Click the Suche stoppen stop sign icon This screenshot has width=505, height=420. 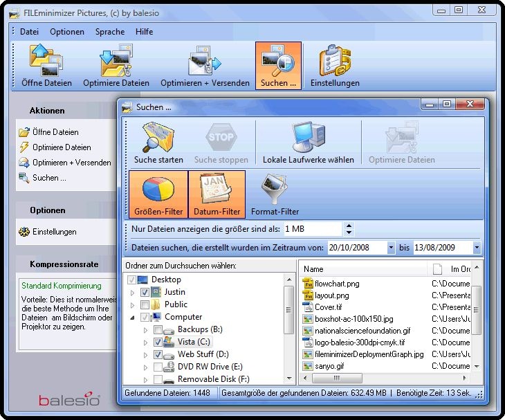(x=221, y=137)
